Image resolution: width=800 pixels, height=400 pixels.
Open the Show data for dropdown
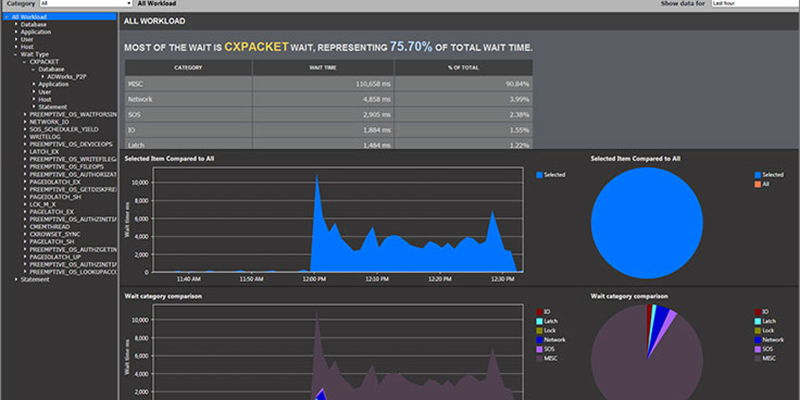755,3
